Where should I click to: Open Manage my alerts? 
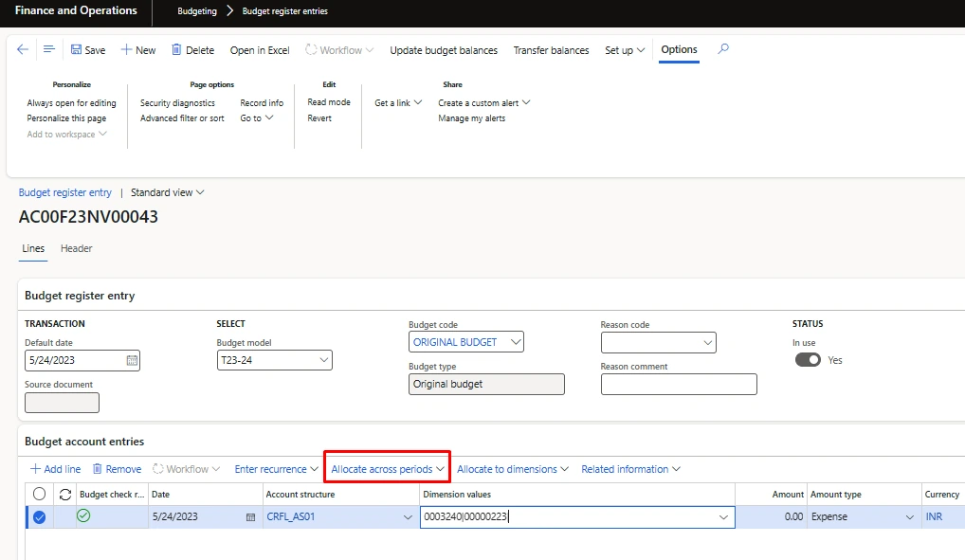tap(471, 118)
